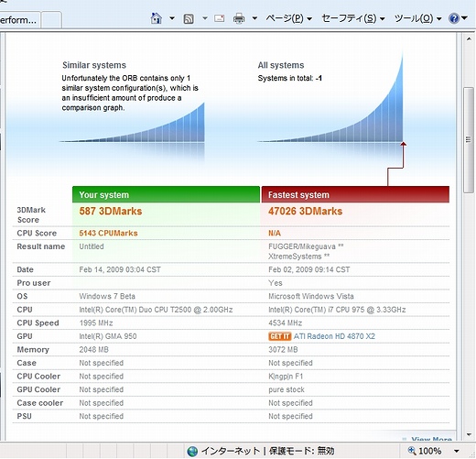
Task: Click the 'Similar systems' heading
Action: coord(94,65)
